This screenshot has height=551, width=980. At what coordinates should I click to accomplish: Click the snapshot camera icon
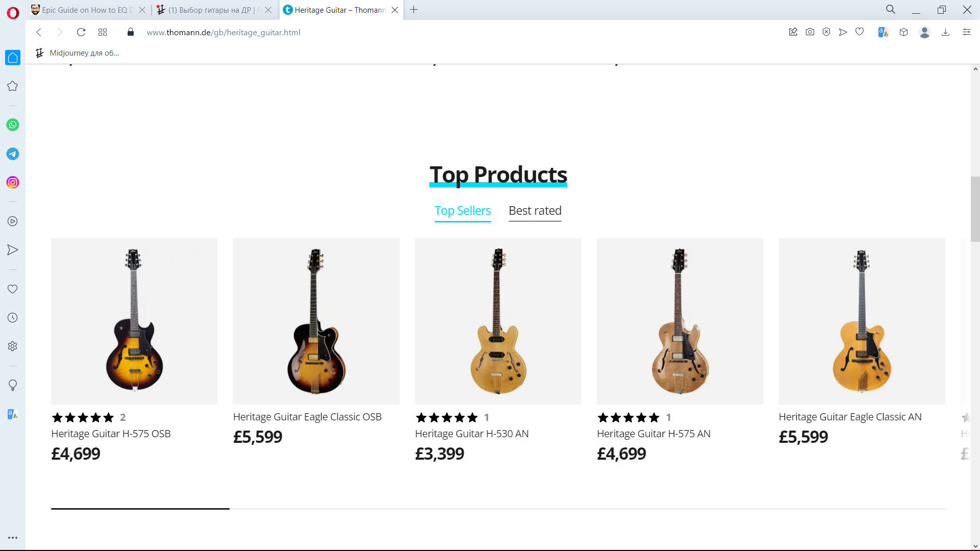810,32
